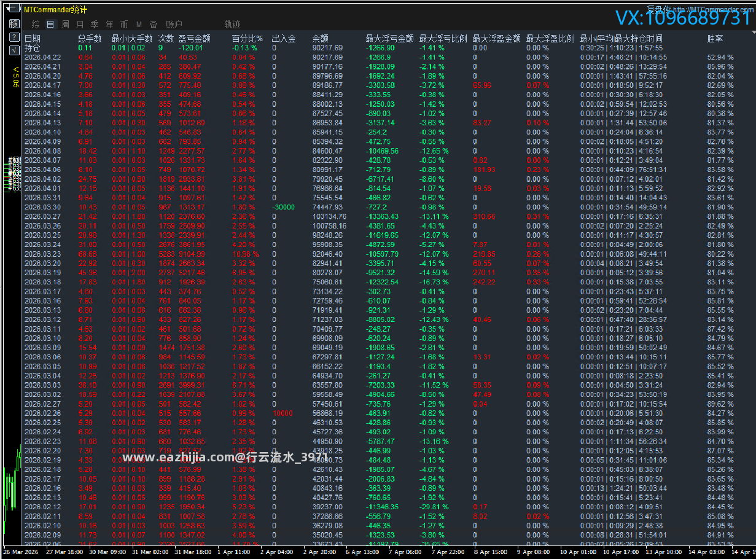This screenshot has width=756, height=559.
Task: Click the 次数 column header
Action: pos(166,39)
